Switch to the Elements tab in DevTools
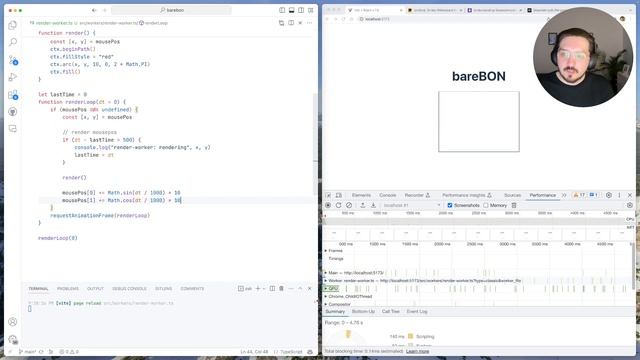This screenshot has height=360, width=640. click(361, 195)
